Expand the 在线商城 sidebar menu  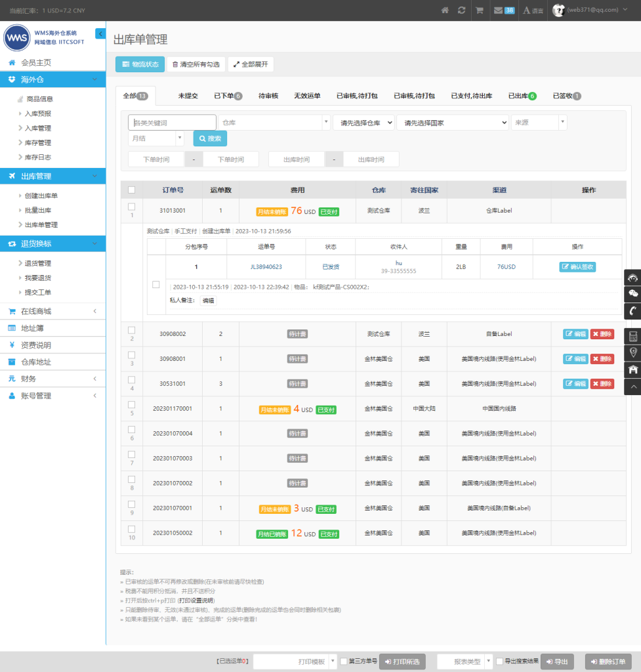(x=52, y=311)
